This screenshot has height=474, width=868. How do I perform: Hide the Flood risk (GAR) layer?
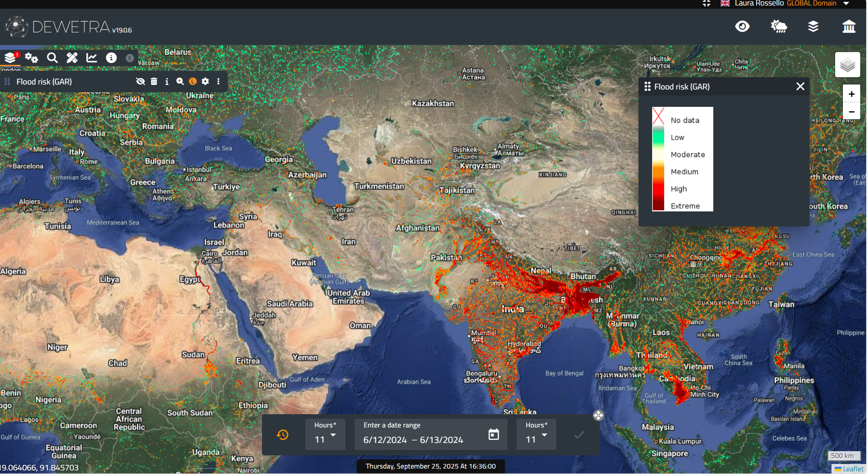pos(141,81)
